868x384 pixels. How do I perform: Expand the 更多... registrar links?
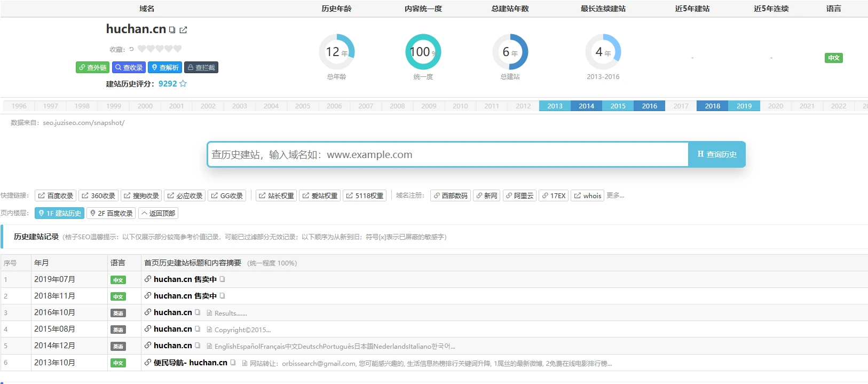click(x=615, y=195)
